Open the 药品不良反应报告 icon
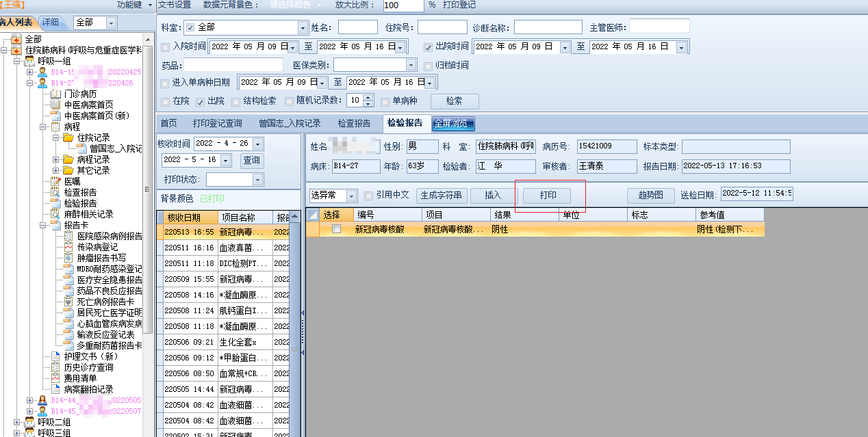868x437 pixels. [68, 291]
